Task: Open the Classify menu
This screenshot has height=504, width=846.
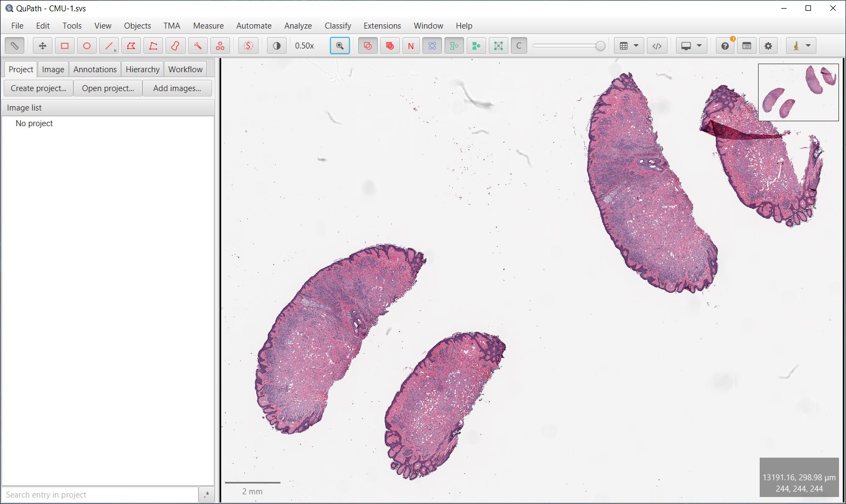Action: [x=338, y=25]
